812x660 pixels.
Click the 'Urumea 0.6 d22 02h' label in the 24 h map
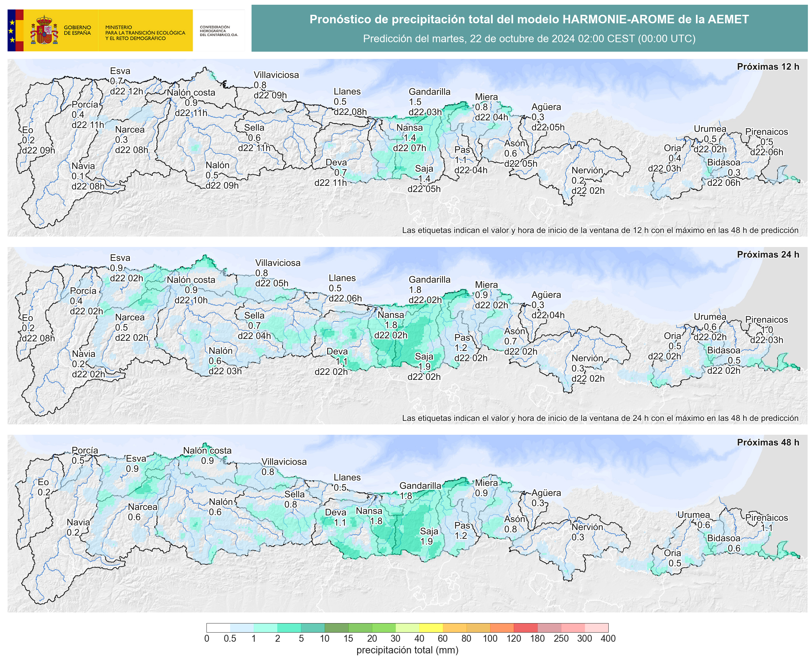[710, 327]
